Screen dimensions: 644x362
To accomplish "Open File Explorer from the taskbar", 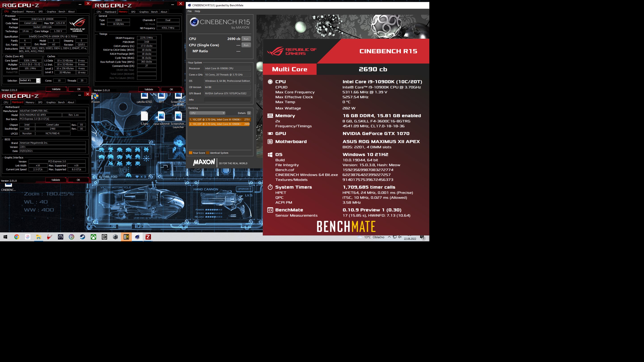I will pos(38,237).
